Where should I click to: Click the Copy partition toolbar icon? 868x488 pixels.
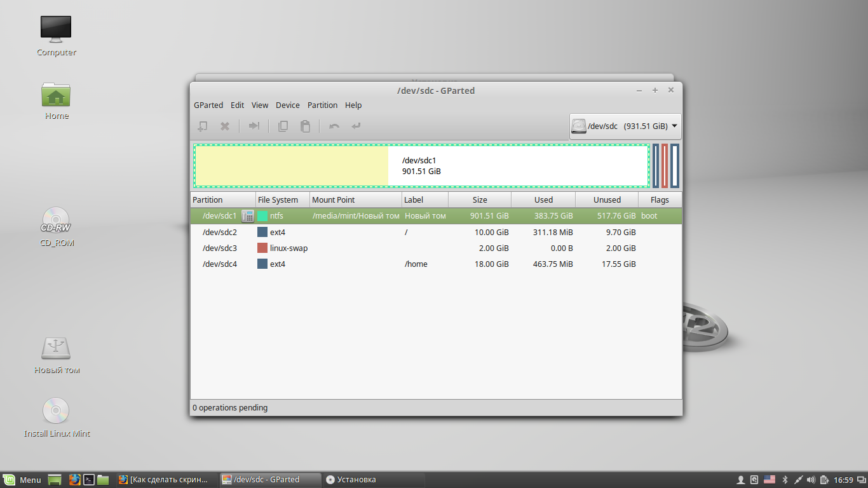[283, 126]
